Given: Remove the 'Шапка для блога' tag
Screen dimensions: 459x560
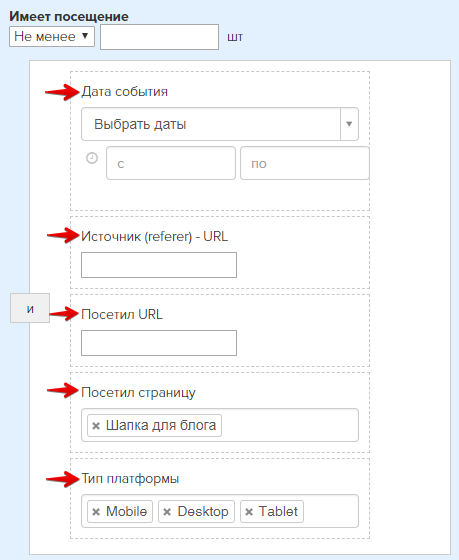Looking at the screenshot, I should click(x=96, y=426).
